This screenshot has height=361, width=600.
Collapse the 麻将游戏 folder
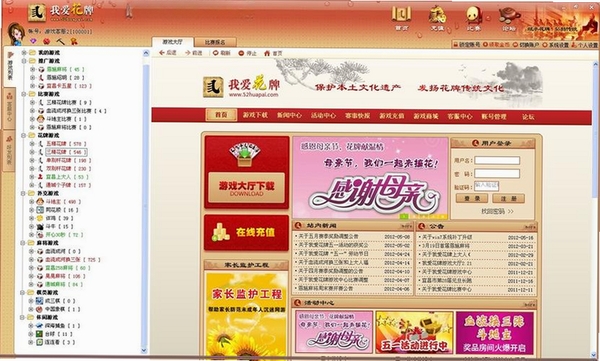click(24, 243)
